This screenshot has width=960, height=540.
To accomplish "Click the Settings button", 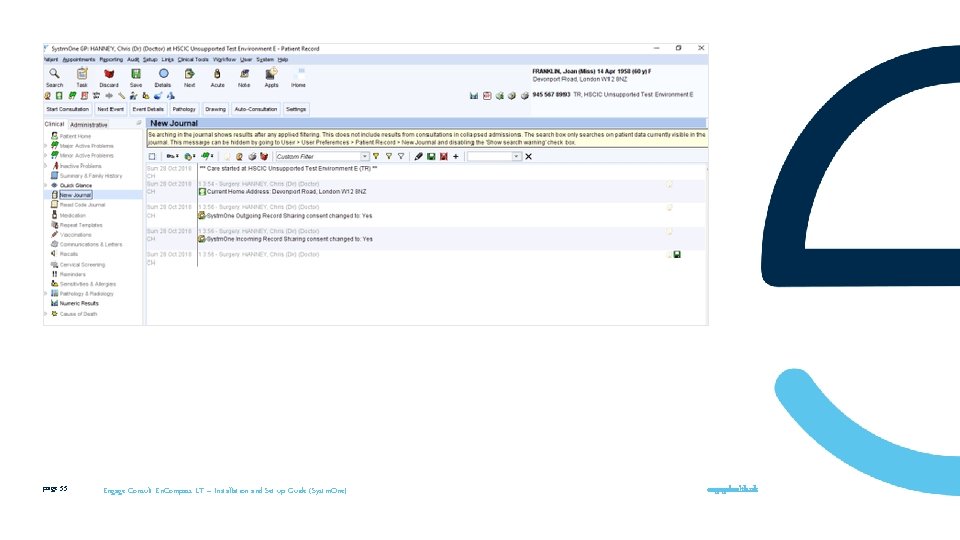I will [x=296, y=109].
